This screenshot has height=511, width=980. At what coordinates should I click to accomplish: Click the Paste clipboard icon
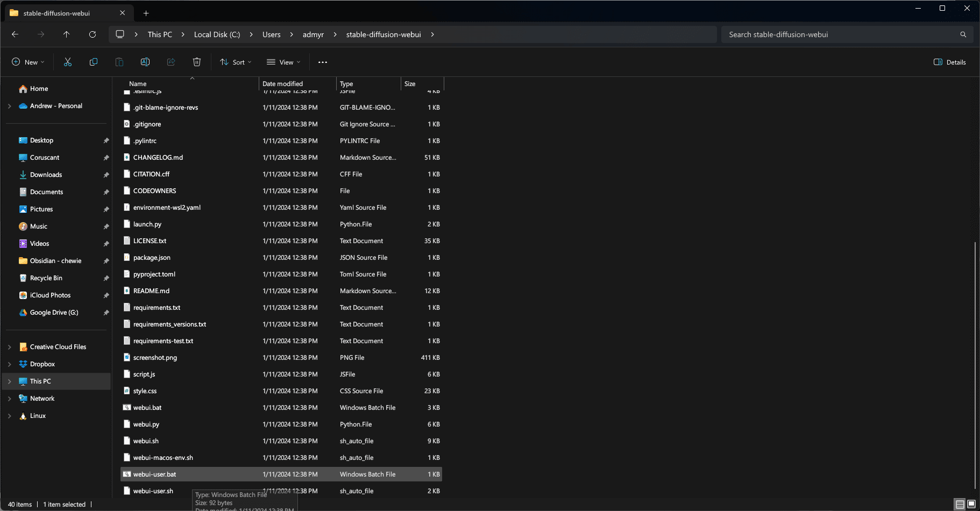[x=119, y=62]
